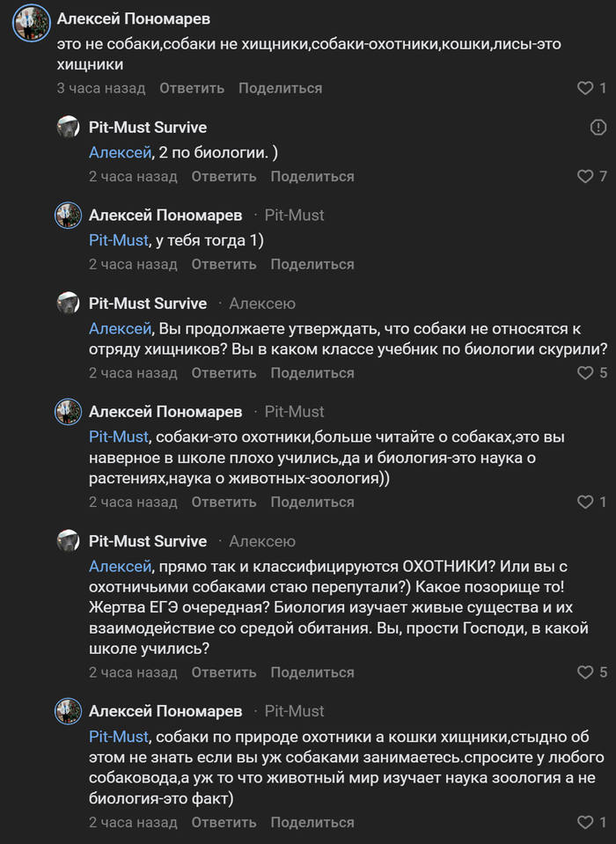The height and width of the screenshot is (844, 616).
Task: Like the reply asking "в каком классе учебник"
Action: coord(585,372)
